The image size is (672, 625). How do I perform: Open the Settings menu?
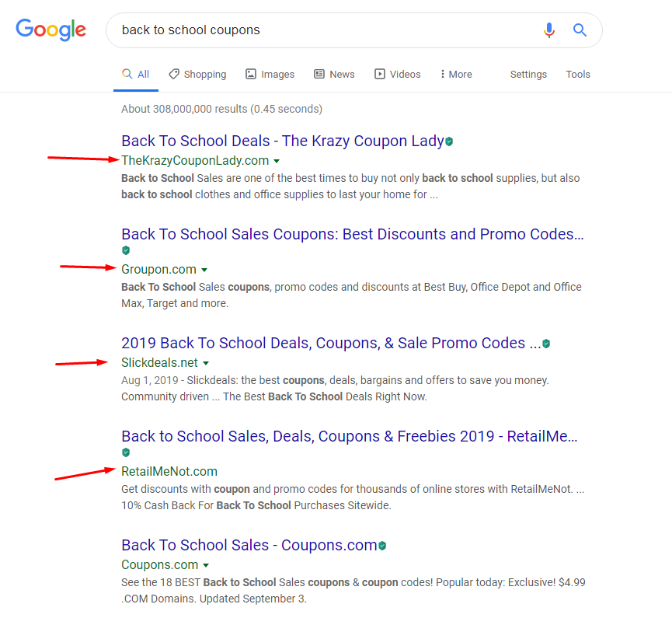528,74
